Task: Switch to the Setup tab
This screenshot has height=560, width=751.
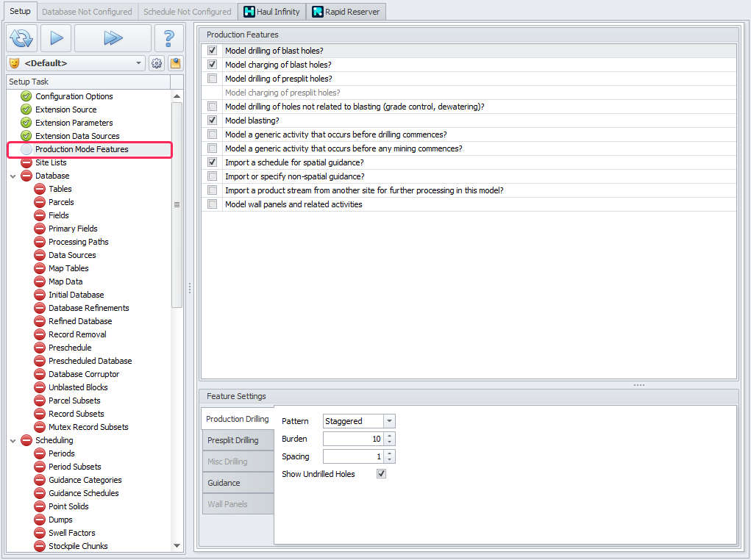Action: pyautogui.click(x=20, y=11)
